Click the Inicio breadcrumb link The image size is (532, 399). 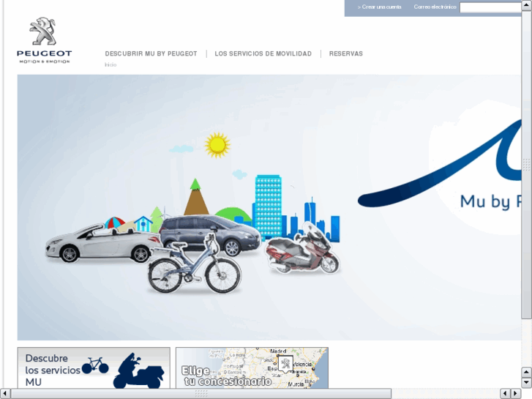(110, 64)
